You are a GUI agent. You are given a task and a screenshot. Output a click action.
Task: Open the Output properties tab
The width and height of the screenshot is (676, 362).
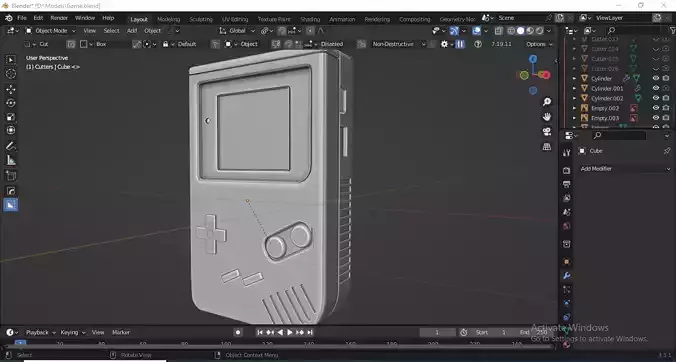(566, 184)
